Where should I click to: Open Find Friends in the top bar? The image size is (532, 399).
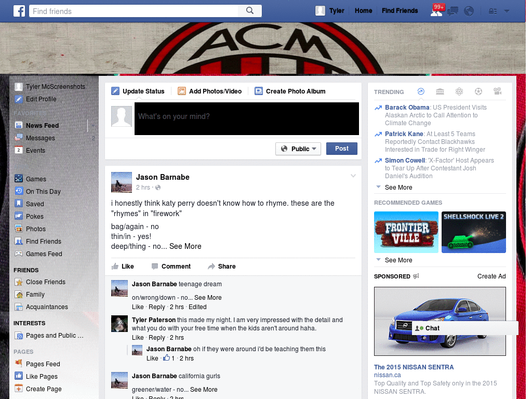(x=400, y=11)
